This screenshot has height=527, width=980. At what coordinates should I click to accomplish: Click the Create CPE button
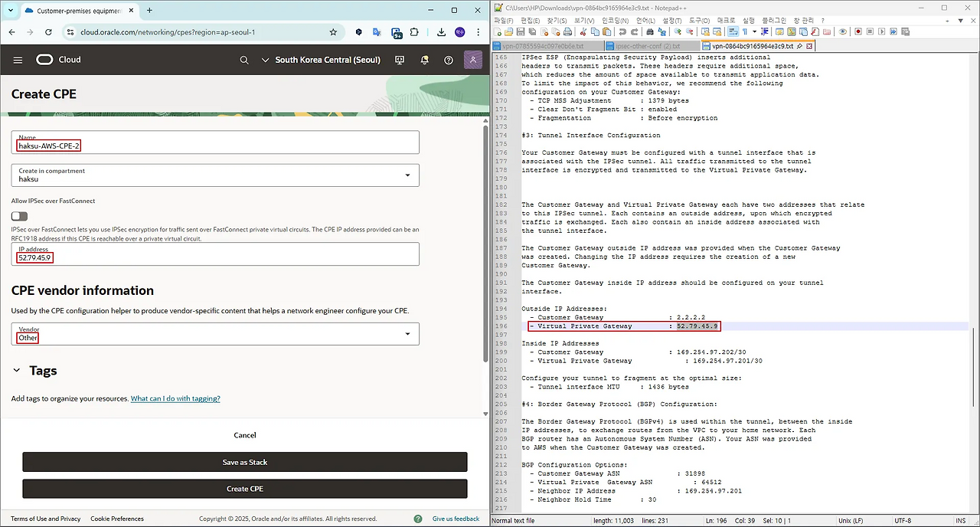[x=245, y=489]
